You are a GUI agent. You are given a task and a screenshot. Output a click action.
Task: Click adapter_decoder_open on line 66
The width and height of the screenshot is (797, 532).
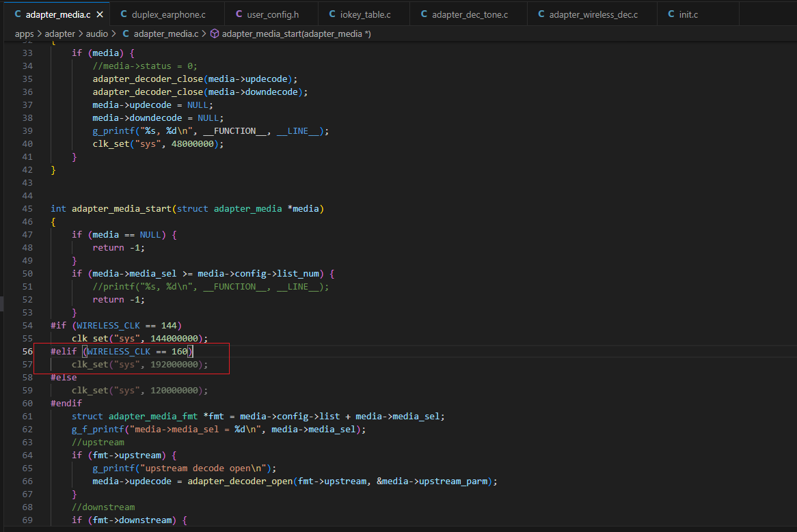click(241, 481)
